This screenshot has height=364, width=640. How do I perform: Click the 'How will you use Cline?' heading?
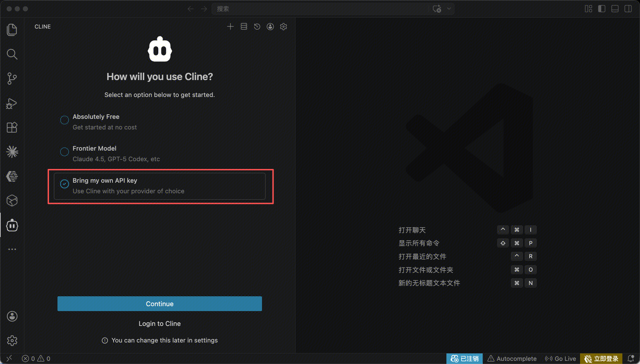tap(160, 77)
